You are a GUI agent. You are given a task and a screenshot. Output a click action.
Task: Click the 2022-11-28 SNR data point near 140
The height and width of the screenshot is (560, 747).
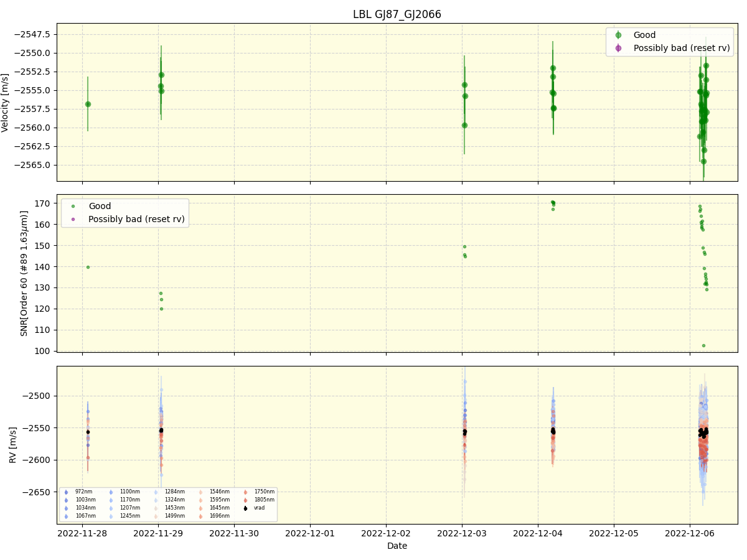click(x=88, y=267)
